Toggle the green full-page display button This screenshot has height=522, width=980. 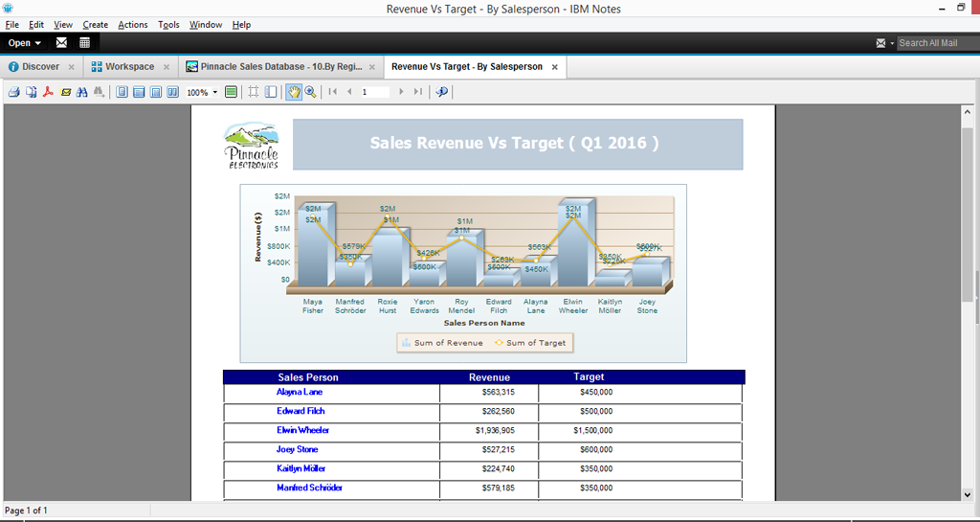[231, 92]
